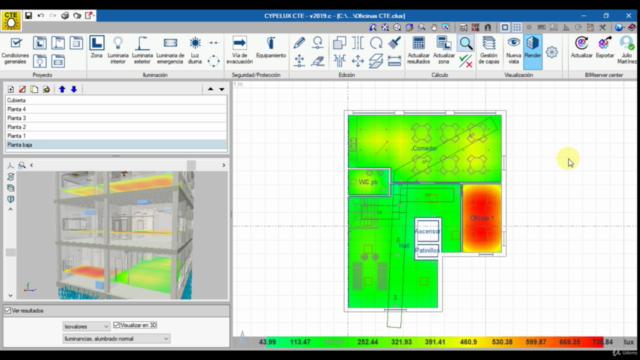Viewport: 640px width, 360px height.
Task: Toggle the single-square snap button in top toolbar
Action: tap(505, 27)
